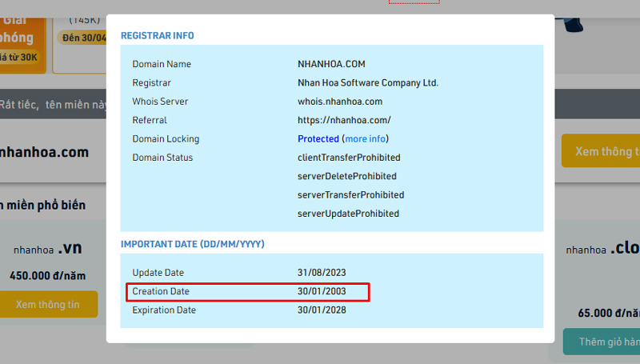The height and width of the screenshot is (364, 640).
Task: Click the Domain Locking label
Action: coord(166,139)
